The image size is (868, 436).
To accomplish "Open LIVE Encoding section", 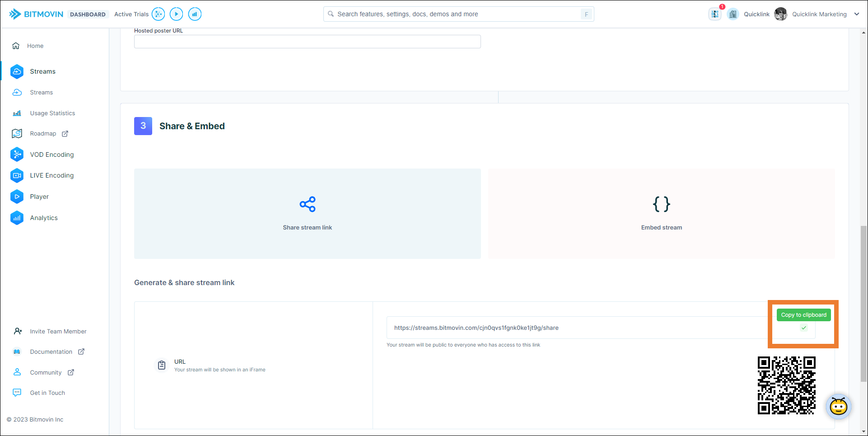I will click(51, 175).
